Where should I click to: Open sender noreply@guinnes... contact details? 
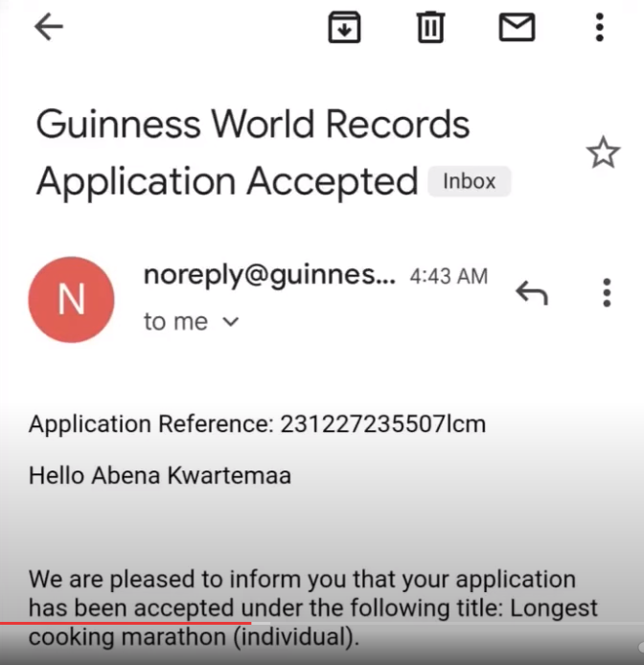(268, 276)
